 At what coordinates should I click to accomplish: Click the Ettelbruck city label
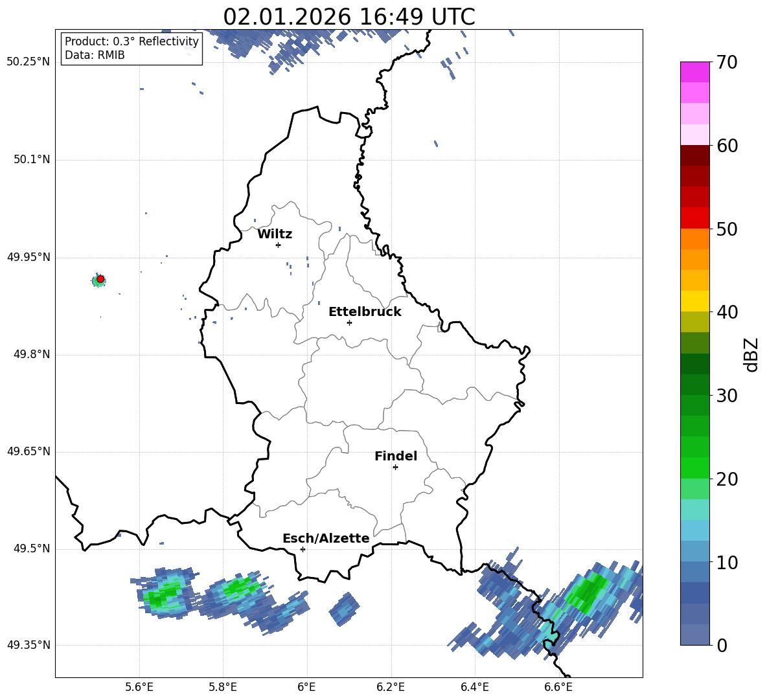pyautogui.click(x=365, y=312)
